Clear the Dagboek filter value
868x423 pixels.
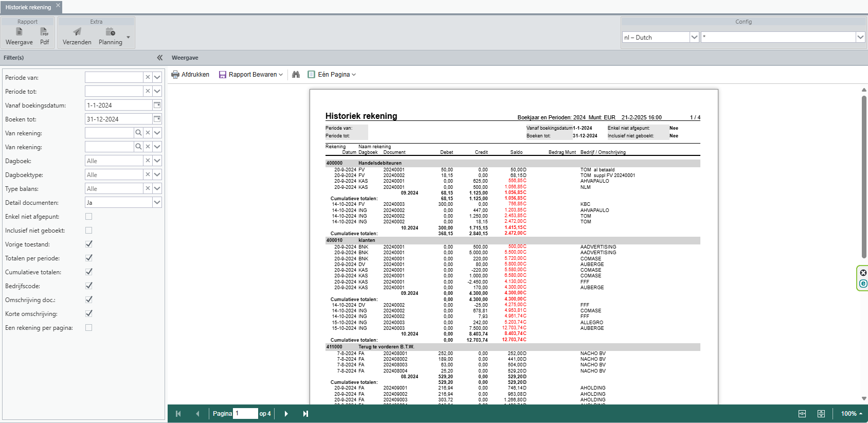tap(148, 161)
